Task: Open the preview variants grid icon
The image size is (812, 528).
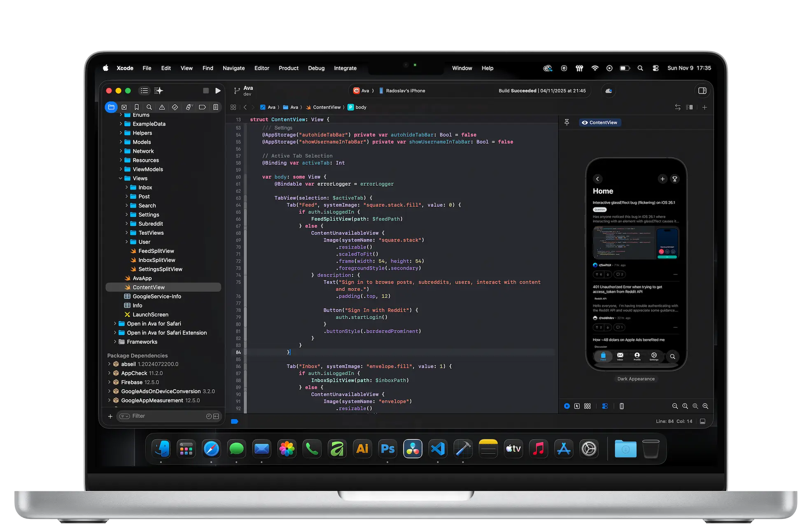Action: 588,406
